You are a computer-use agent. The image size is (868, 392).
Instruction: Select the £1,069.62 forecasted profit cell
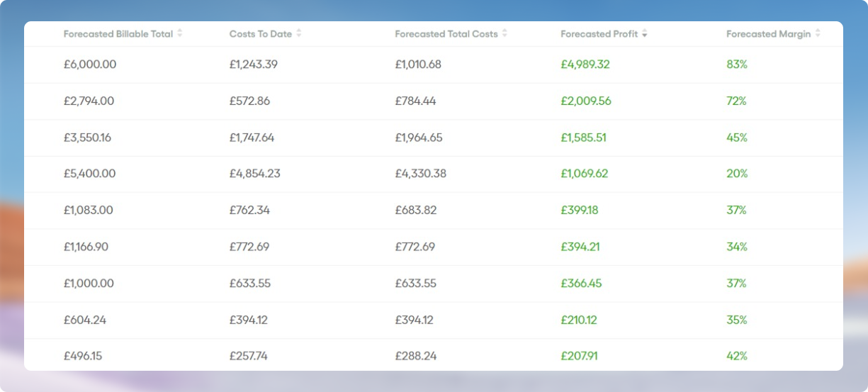point(585,174)
